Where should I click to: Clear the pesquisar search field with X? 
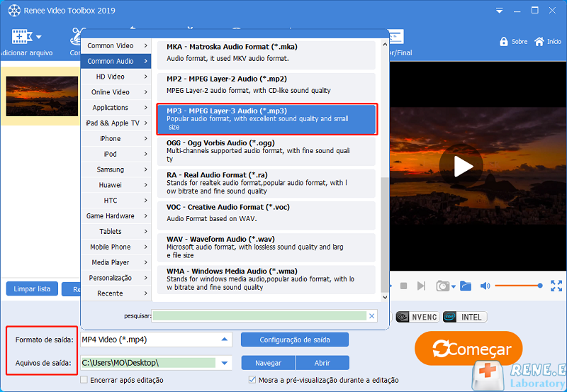coord(371,316)
